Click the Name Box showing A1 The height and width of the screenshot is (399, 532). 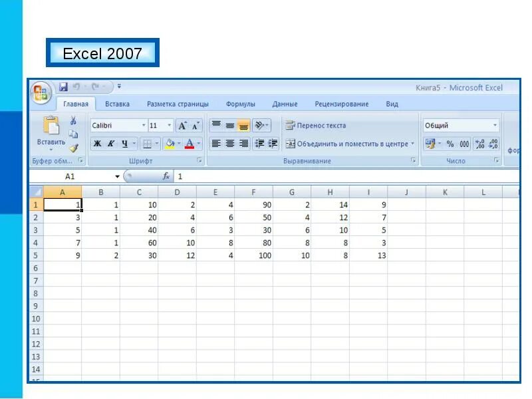[71, 176]
